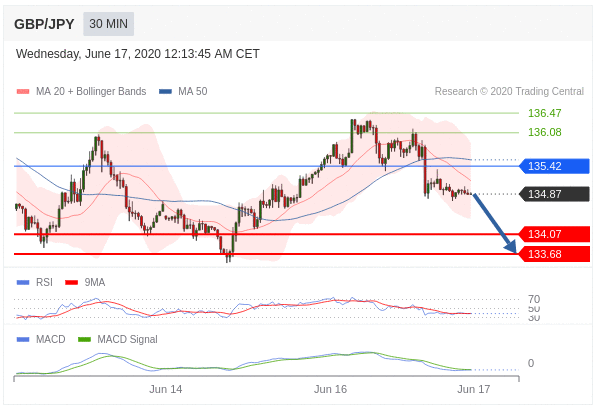Toggle the RSI legend marker

(x=23, y=282)
